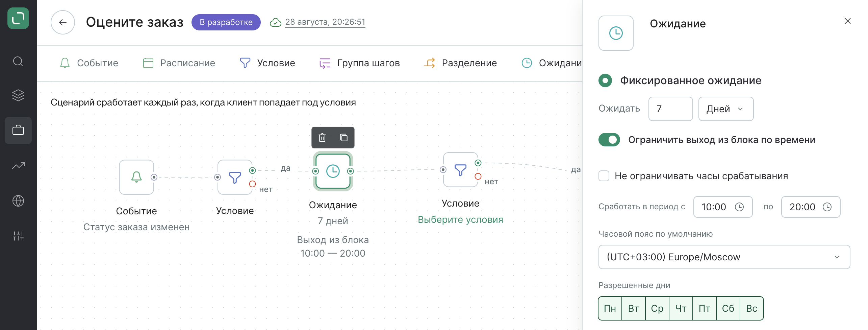Click the Статус заказа изменен node subtitle
This screenshot has height=330, width=868.
pos(136,227)
